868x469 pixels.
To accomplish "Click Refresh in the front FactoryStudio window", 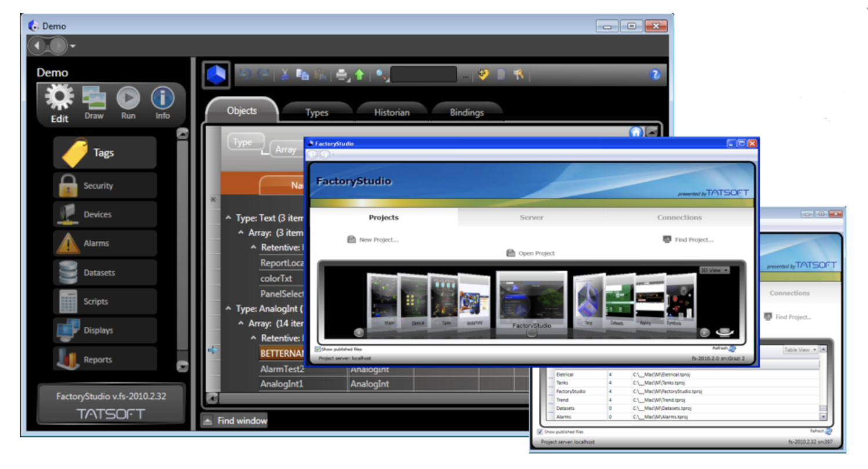I will click(x=725, y=348).
